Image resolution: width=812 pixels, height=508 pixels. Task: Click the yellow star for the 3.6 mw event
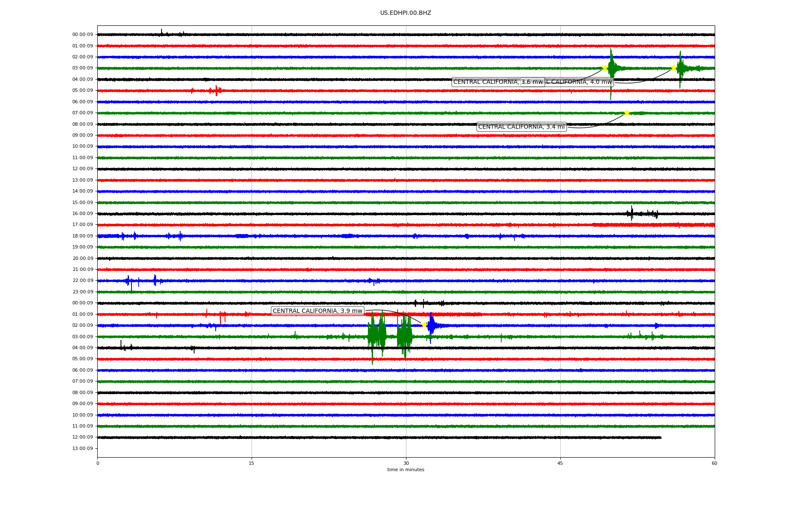coord(605,68)
